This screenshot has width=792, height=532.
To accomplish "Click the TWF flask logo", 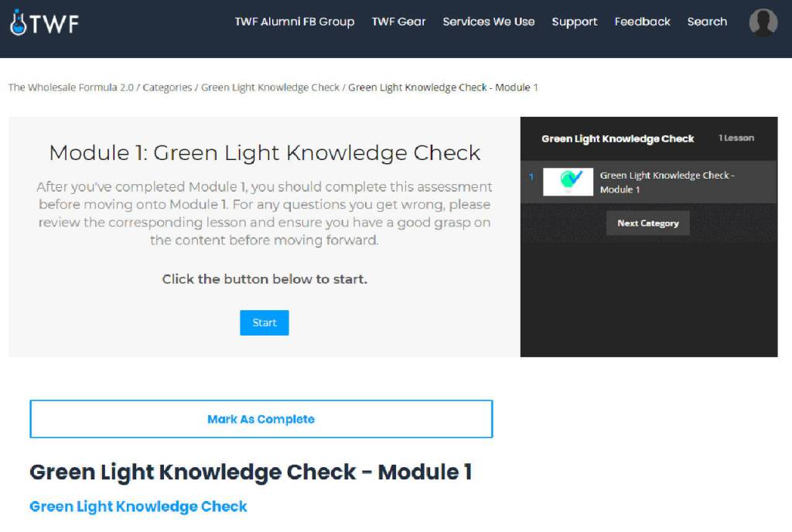I will (x=44, y=22).
